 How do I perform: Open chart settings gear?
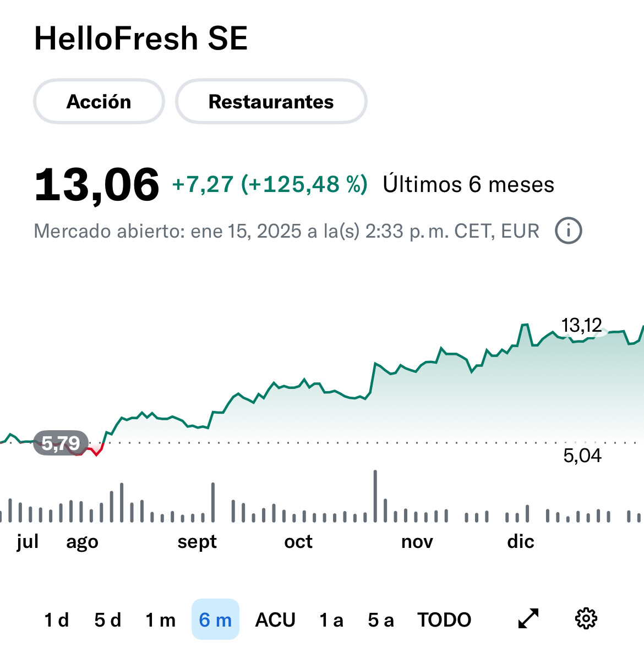coord(586,619)
